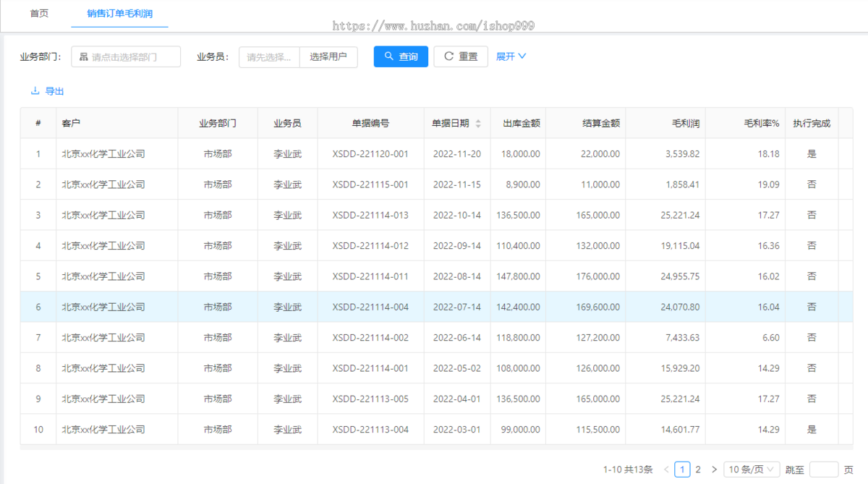The image size is (868, 484).
Task: Click outbound amount 8,900.00
Action: [523, 184]
